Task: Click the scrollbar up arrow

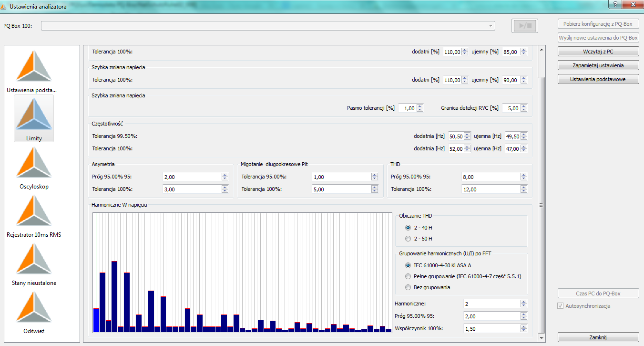Action: (541, 49)
